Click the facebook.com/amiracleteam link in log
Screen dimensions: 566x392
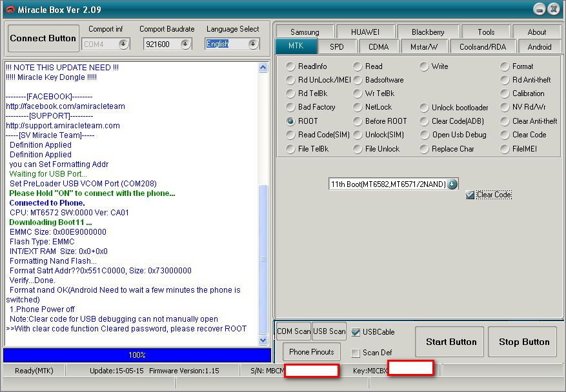click(65, 106)
